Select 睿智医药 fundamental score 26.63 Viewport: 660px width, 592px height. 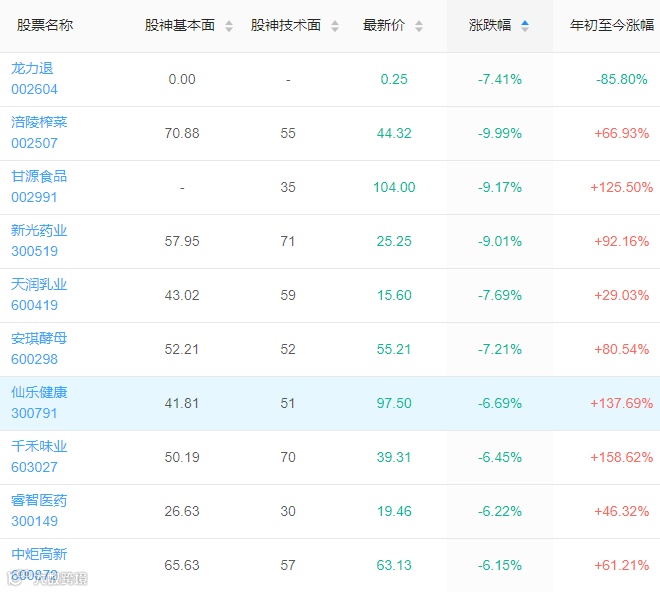click(182, 511)
